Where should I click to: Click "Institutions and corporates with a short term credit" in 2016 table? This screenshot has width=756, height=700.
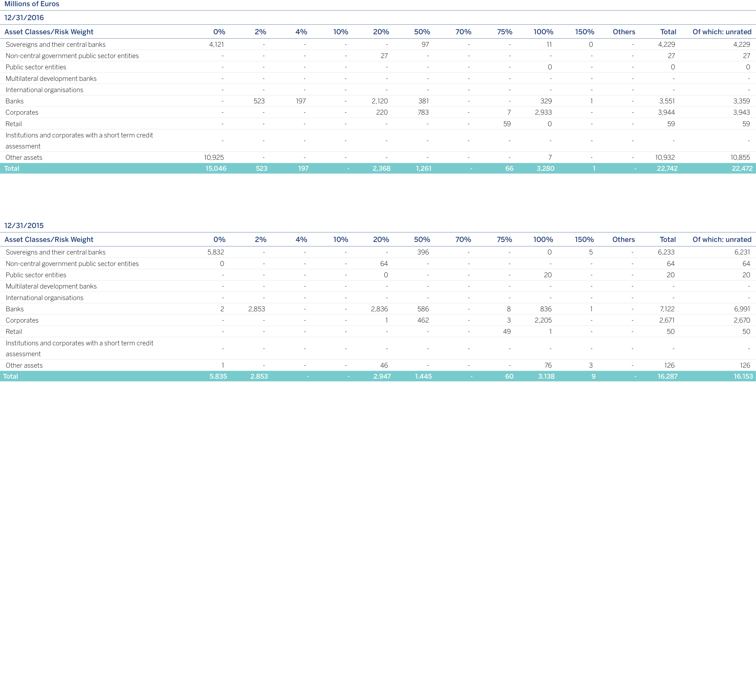(x=79, y=135)
